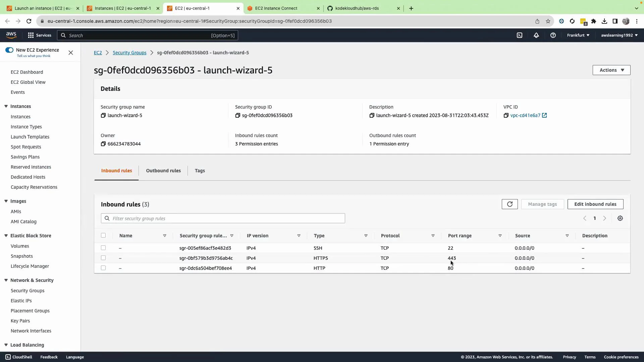Open vpc-cd41e6a7 via the external link icon

click(x=544, y=115)
